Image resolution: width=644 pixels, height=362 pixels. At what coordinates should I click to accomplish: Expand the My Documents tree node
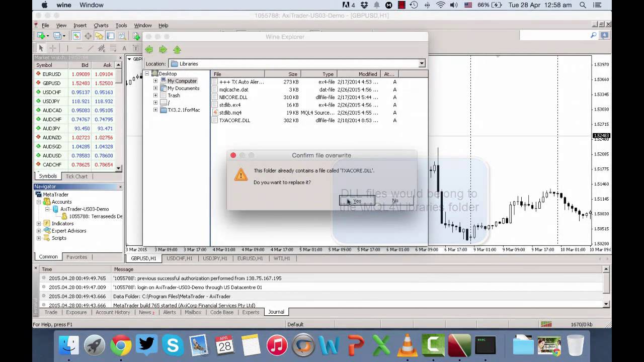click(155, 88)
